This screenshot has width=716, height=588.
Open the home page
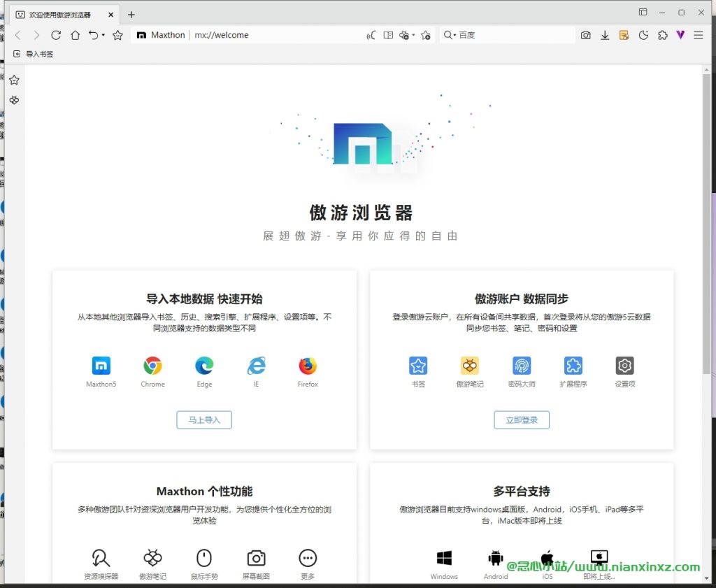click(x=76, y=35)
